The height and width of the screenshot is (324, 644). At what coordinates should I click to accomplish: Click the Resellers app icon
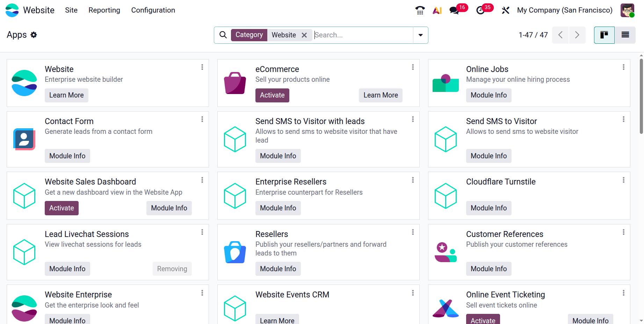pos(235,252)
